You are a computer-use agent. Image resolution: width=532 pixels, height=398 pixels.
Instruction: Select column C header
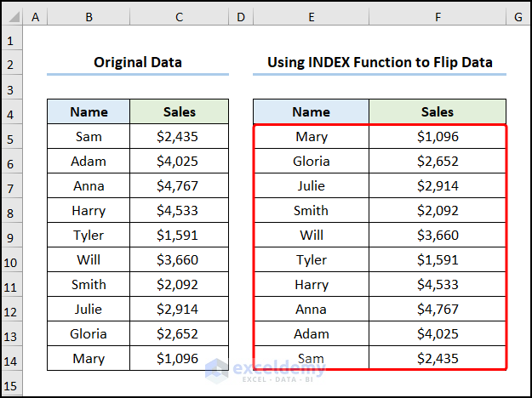[179, 17]
